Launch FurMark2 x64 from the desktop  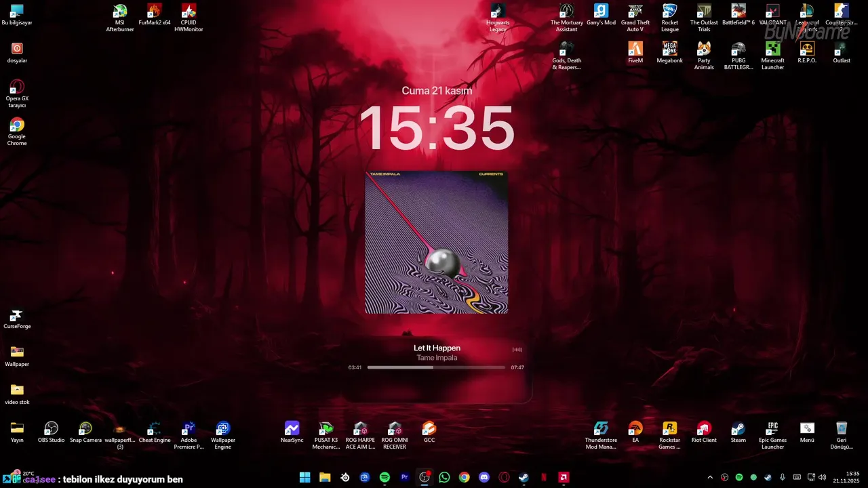point(155,15)
